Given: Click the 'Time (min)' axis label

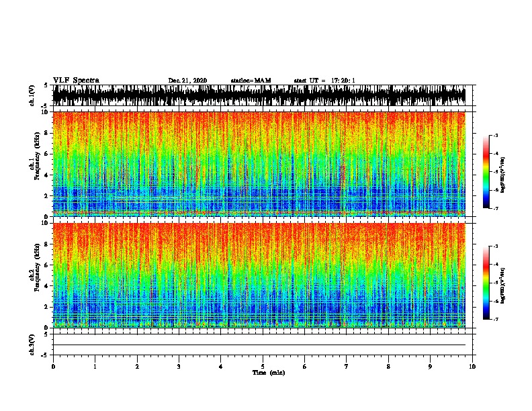Looking at the screenshot, I should tap(269, 373).
